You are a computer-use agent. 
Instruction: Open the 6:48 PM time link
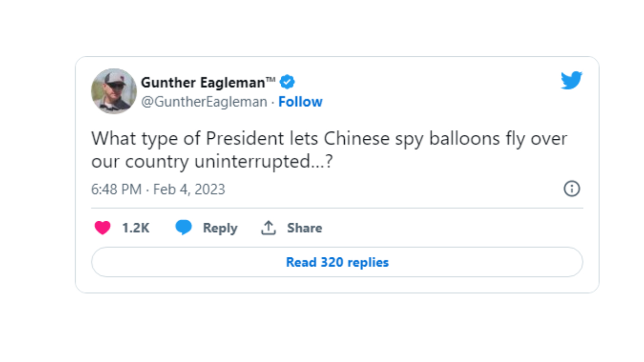(x=116, y=190)
